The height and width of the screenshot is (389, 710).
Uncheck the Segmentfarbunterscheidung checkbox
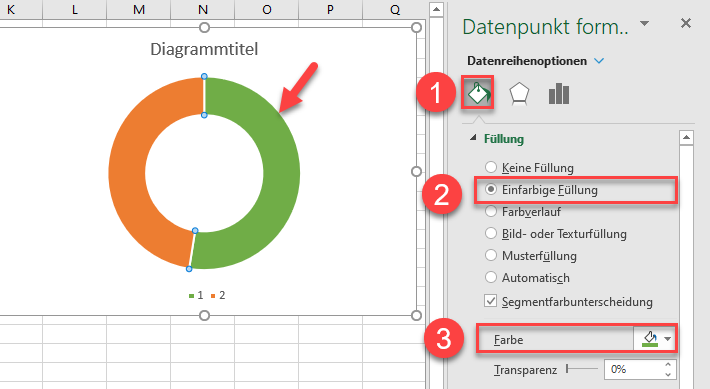pyautogui.click(x=490, y=301)
